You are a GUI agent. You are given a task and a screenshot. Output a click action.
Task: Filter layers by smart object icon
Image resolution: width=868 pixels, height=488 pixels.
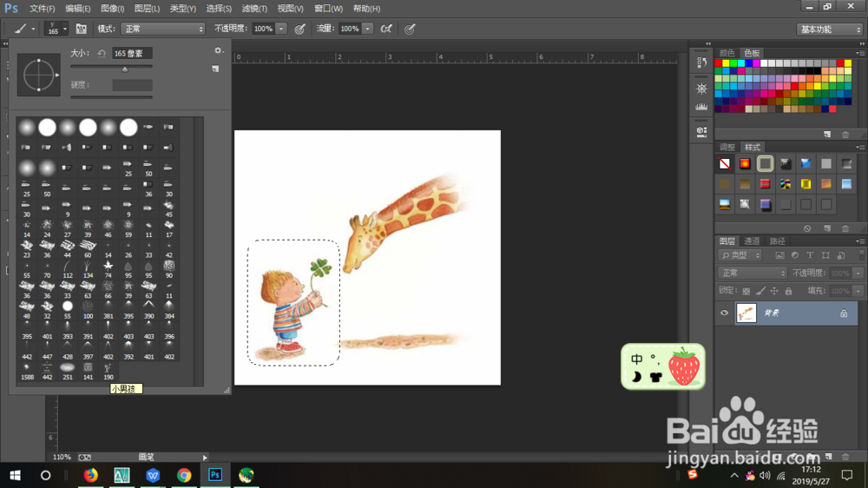(x=841, y=255)
